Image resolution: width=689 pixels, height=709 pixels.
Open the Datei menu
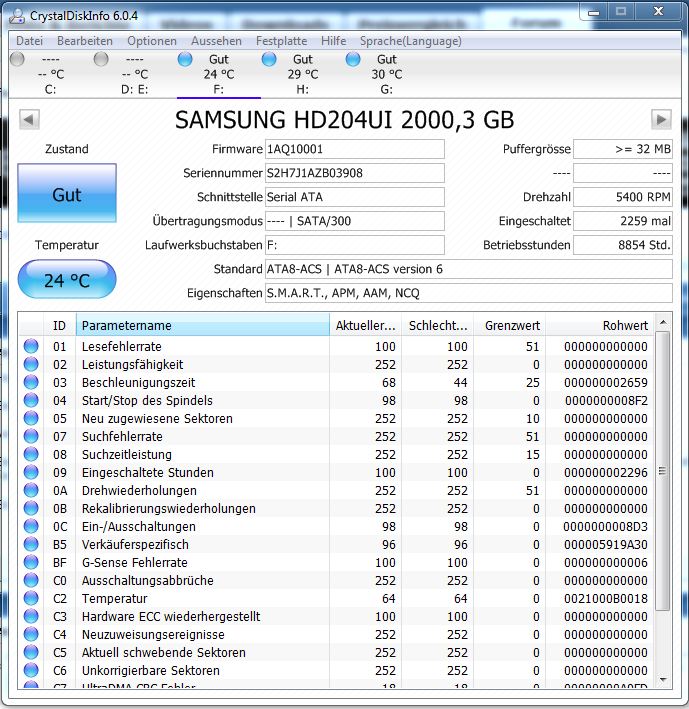(x=29, y=41)
